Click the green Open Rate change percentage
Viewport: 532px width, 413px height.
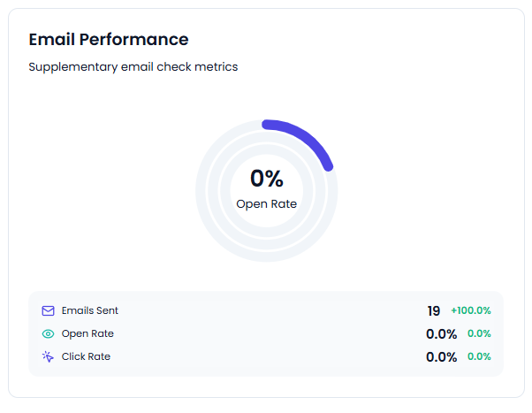click(479, 333)
